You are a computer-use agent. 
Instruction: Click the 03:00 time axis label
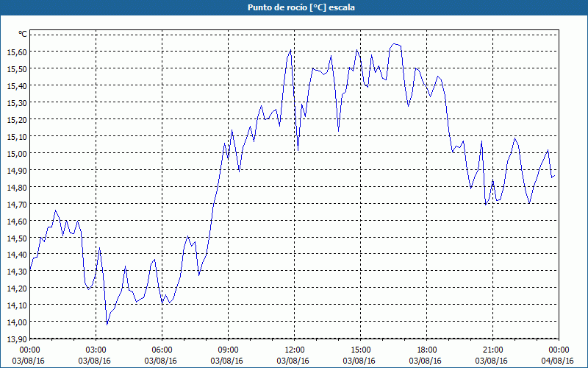[96, 350]
